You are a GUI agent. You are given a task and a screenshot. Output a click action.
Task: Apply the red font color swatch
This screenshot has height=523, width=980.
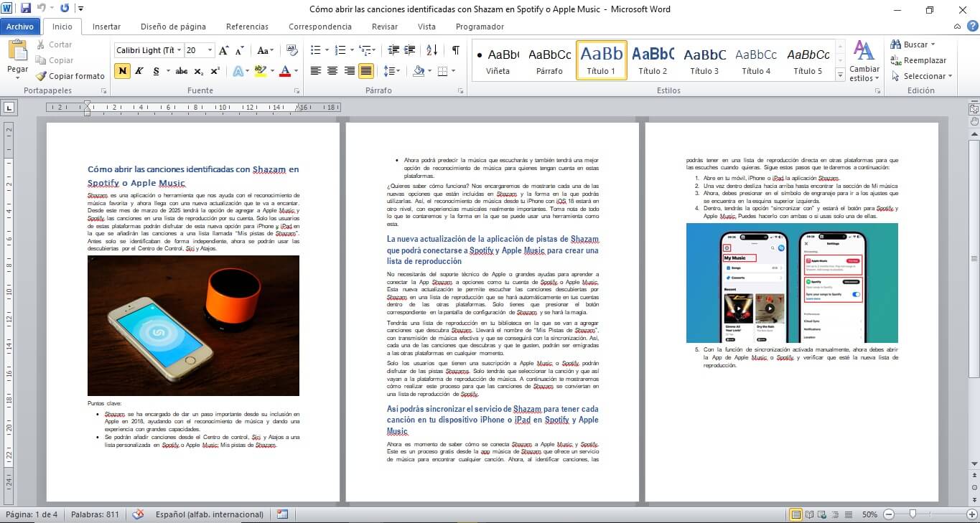click(x=286, y=71)
